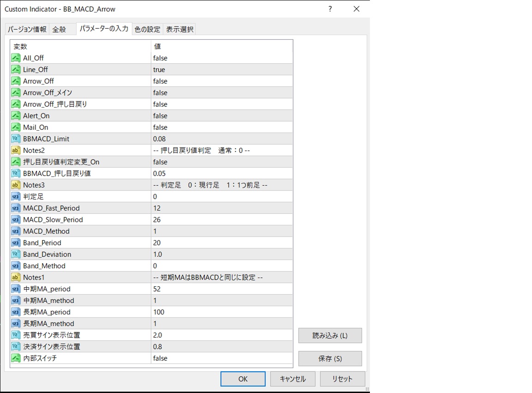Click the integer icon beside Band_Method

(16, 266)
